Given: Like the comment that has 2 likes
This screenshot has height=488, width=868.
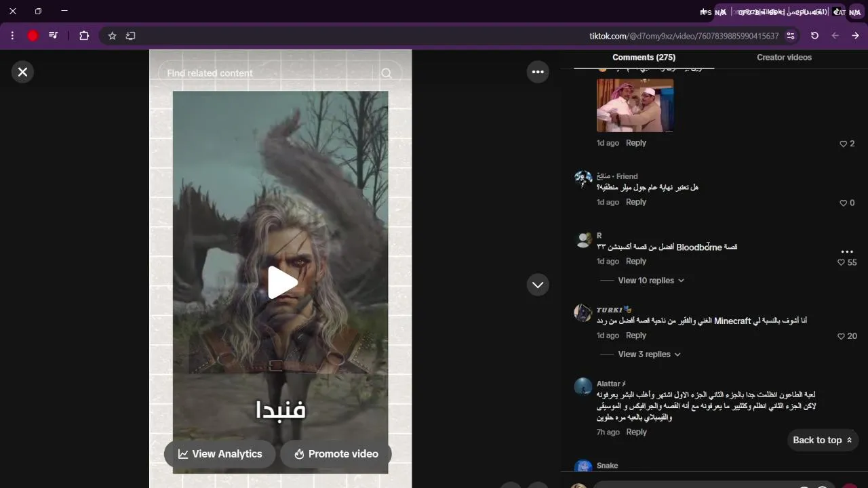Looking at the screenshot, I should click(x=844, y=144).
